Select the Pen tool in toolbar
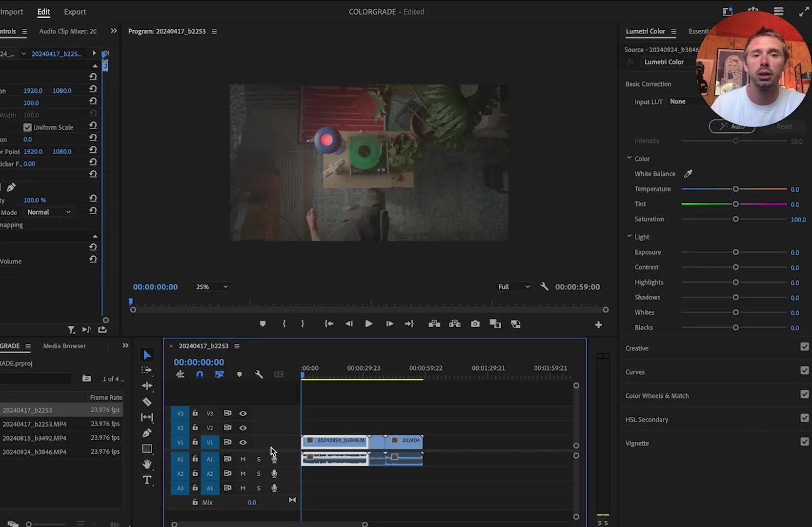Screen dimensions: 812x527 (147, 433)
